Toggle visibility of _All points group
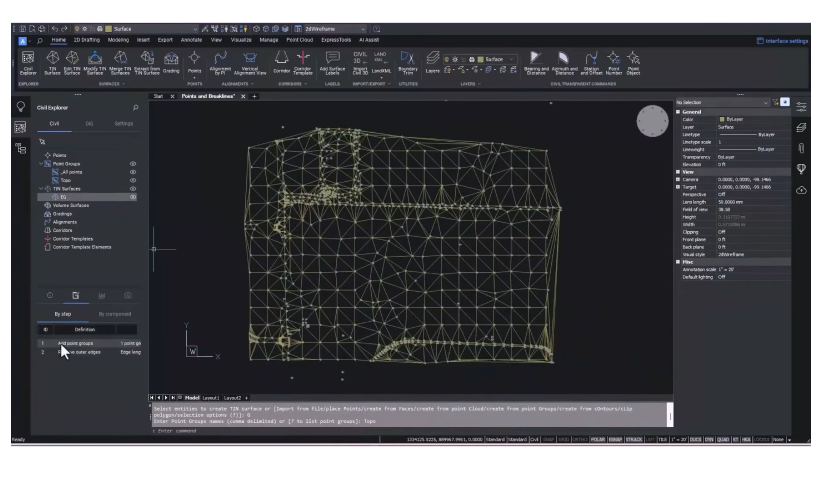 point(132,172)
